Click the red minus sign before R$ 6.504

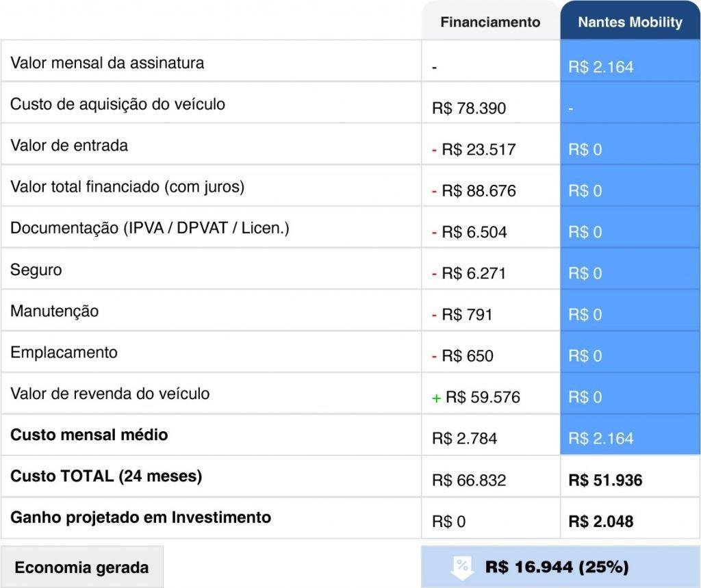(435, 232)
